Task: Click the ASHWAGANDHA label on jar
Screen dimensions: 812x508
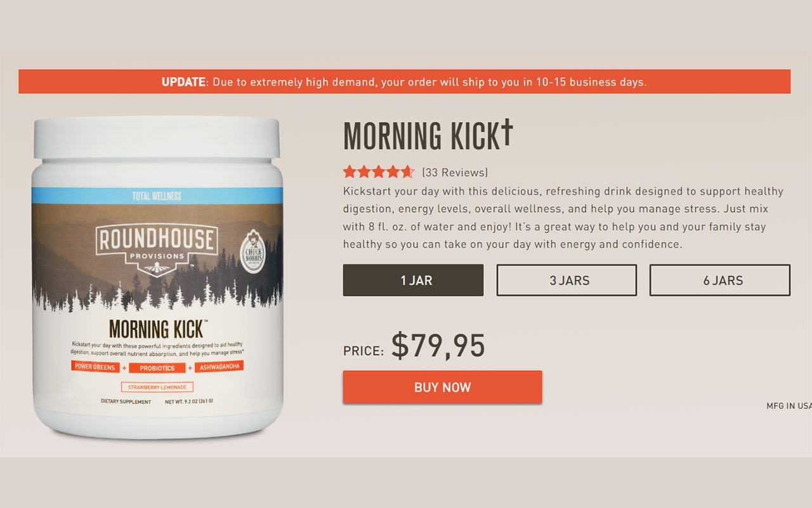Action: pos(219,366)
